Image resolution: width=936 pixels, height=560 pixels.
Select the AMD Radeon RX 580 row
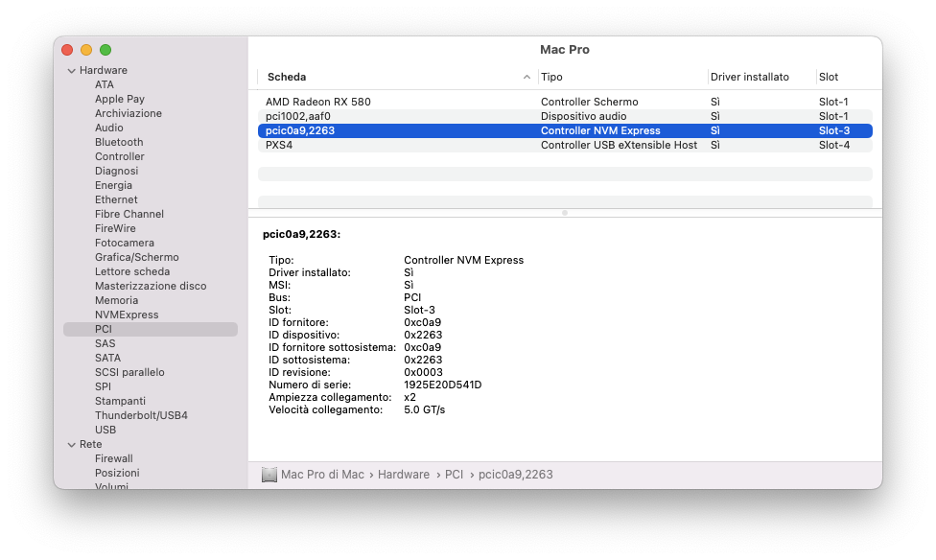[x=565, y=102]
